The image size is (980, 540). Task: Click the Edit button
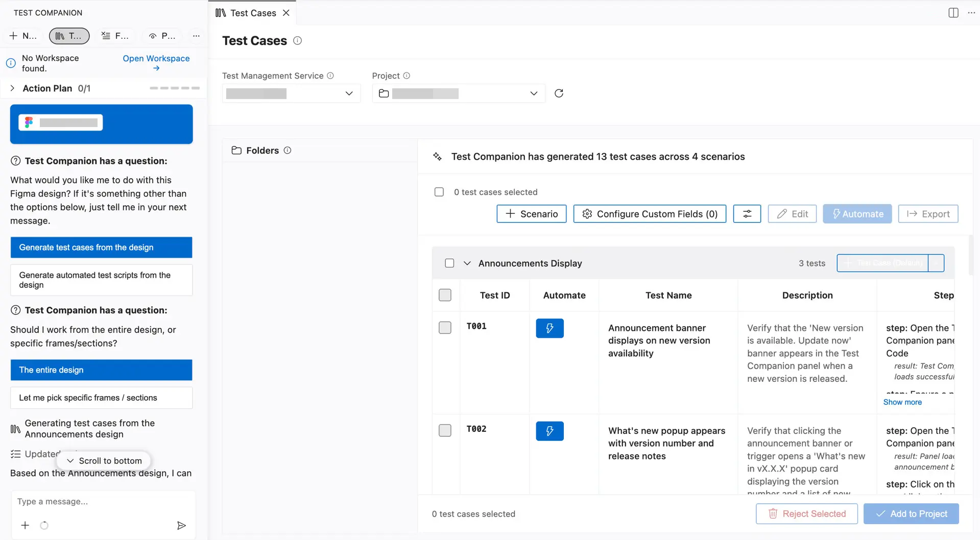(792, 214)
